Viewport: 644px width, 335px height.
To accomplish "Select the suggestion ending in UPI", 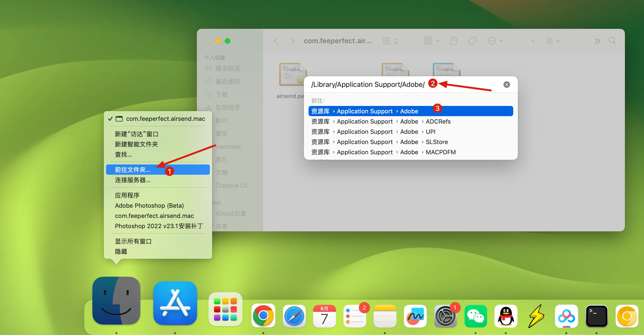I will (x=411, y=131).
